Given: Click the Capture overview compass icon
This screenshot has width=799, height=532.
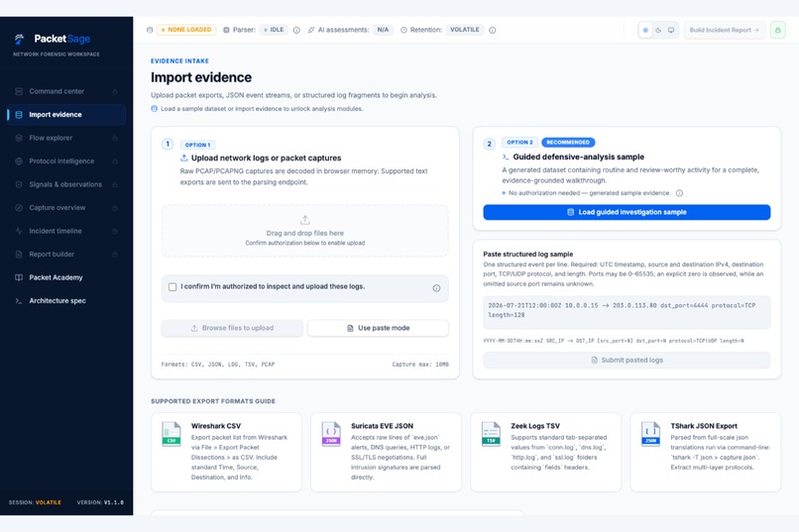Looking at the screenshot, I should [x=19, y=208].
